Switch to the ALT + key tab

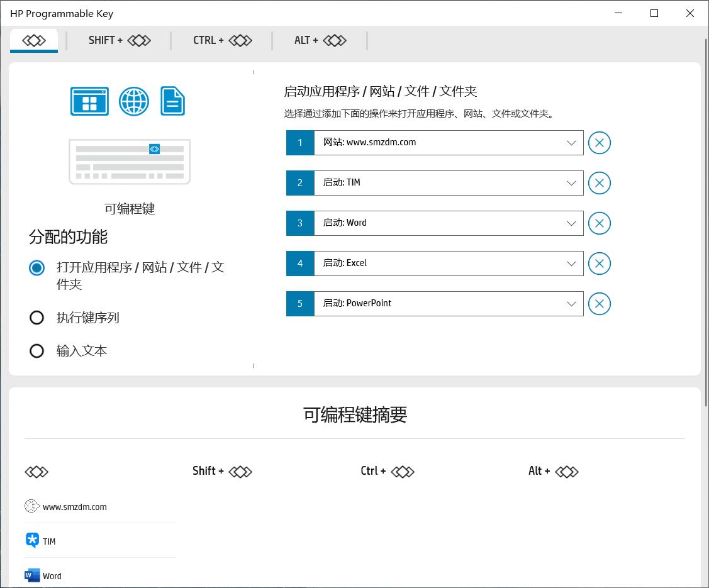tap(320, 40)
